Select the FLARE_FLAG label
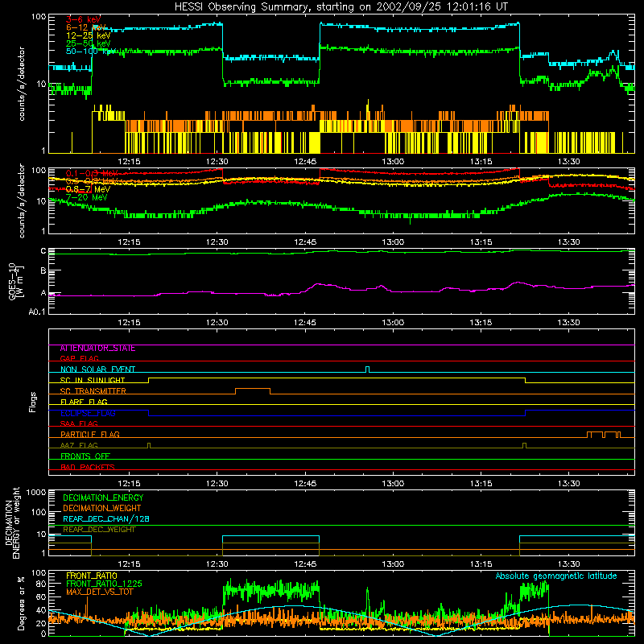 (x=84, y=402)
